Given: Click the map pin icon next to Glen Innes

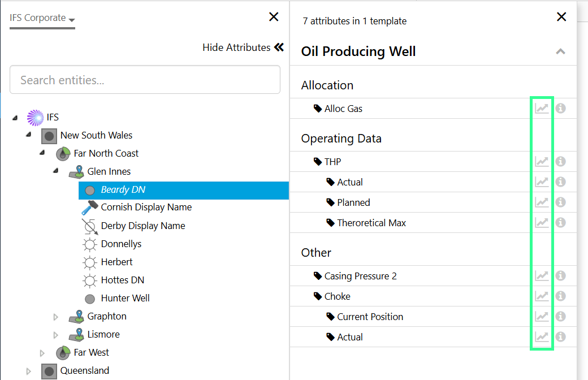Looking at the screenshot, I should point(76,171).
